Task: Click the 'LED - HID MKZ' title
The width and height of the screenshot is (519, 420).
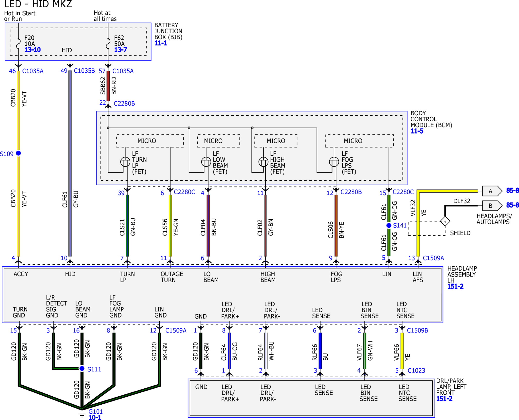Action: pyautogui.click(x=38, y=4)
